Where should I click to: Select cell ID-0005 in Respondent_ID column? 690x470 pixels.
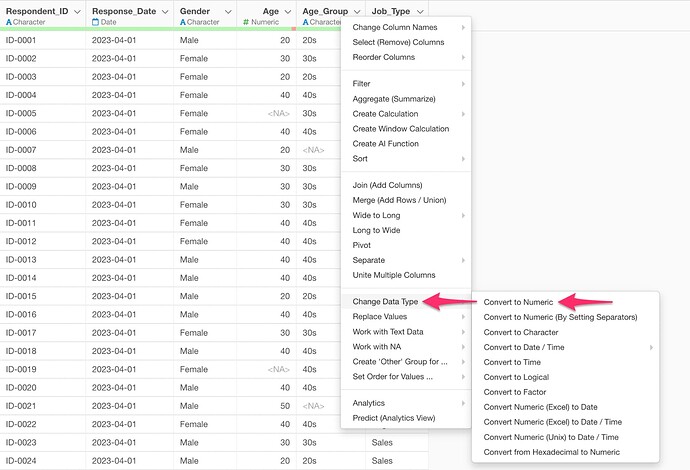click(21, 113)
